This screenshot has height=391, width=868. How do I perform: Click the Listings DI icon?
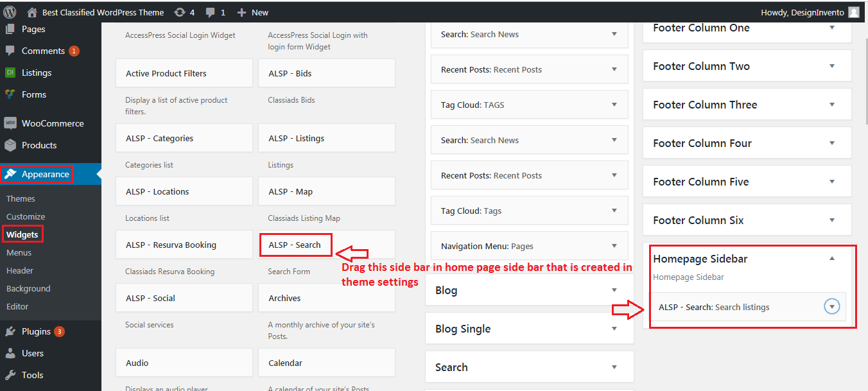10,73
